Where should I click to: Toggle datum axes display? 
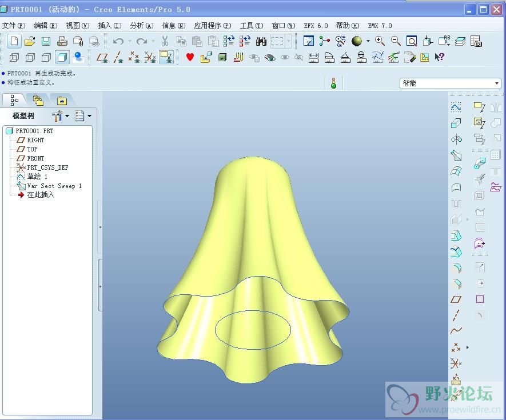118,57
